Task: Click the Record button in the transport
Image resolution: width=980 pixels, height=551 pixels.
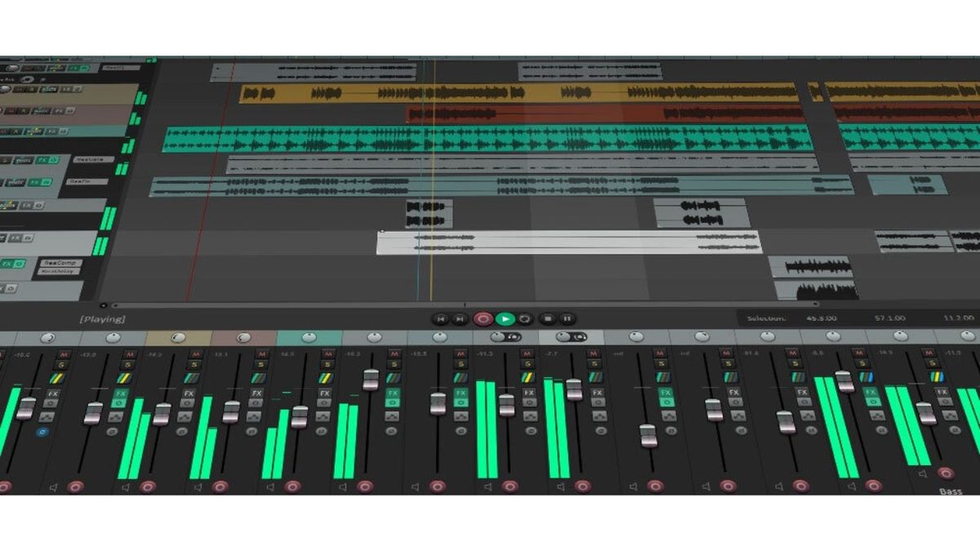Action: point(483,318)
